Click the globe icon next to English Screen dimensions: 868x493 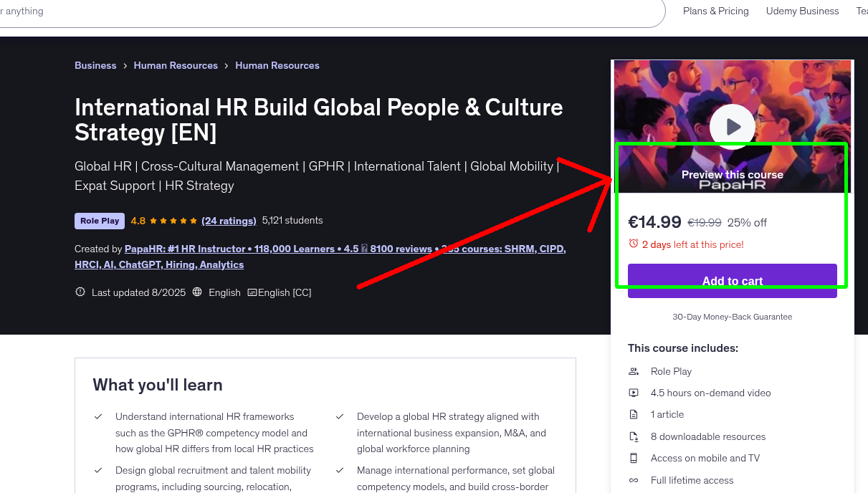coord(196,292)
